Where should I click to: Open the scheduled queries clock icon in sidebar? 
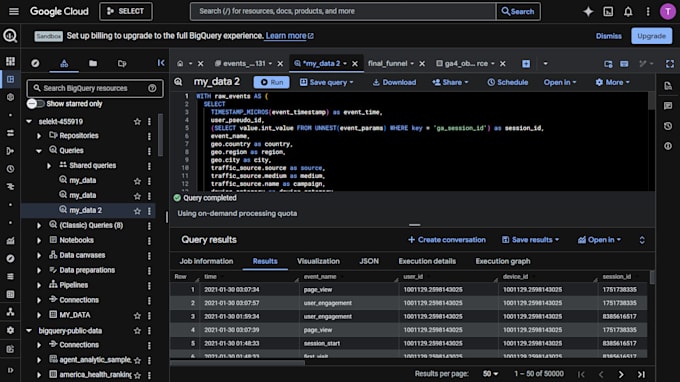click(10, 169)
